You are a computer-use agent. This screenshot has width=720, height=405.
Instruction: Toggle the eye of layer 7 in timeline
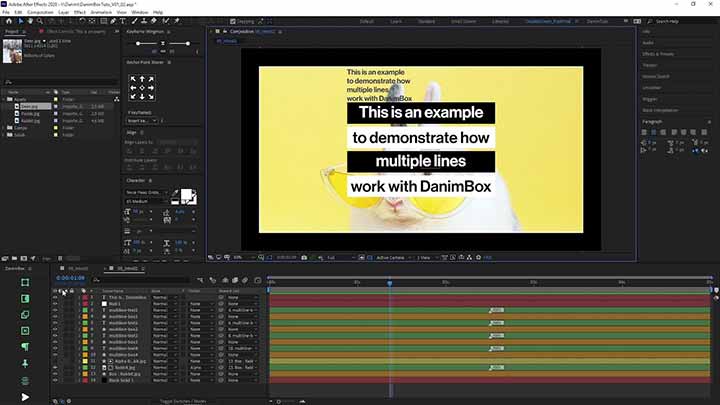tap(55, 336)
